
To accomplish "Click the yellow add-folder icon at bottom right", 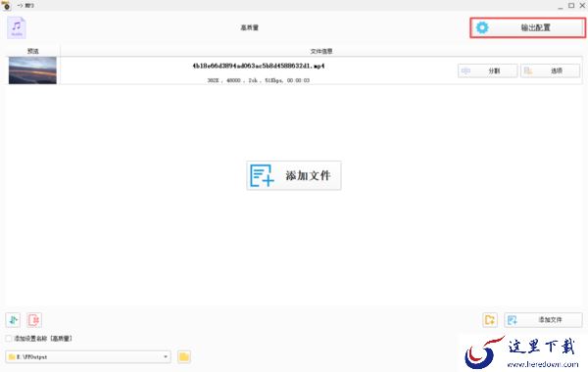I will pos(490,320).
